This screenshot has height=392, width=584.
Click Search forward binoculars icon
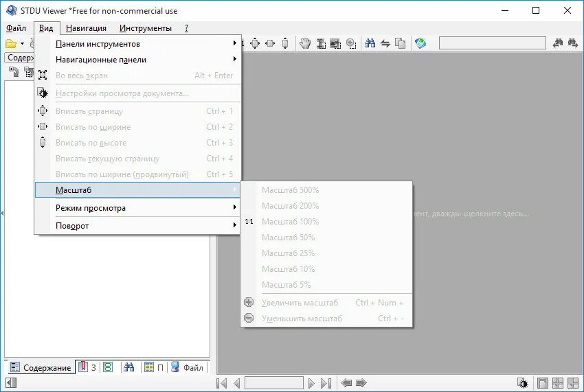[x=573, y=43]
